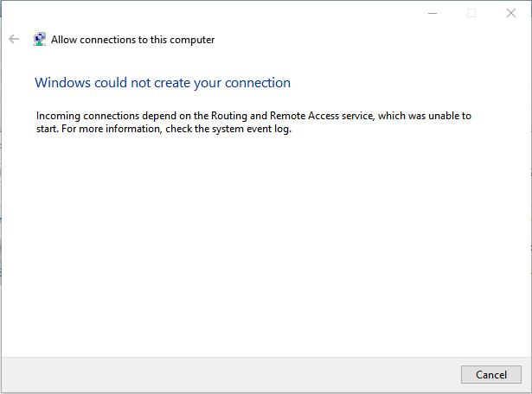Click the blank white dialog body area
This screenshot has width=532, height=394.
tap(260, 251)
